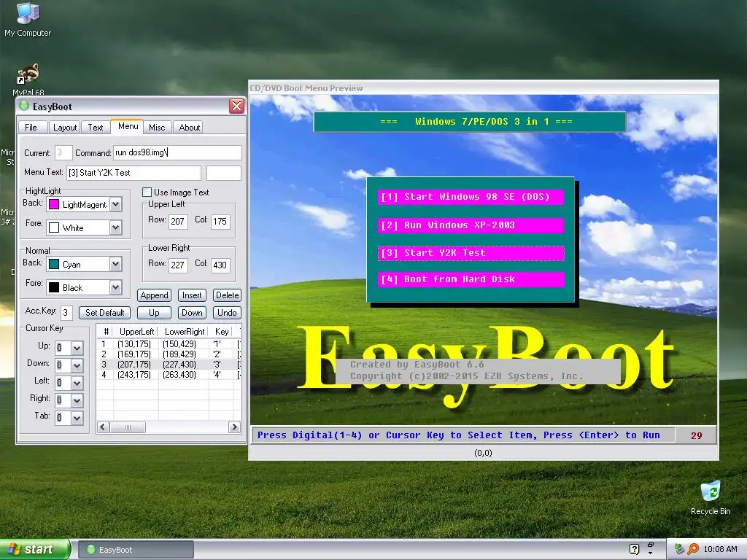Click the countdown timer 29 in preview
The image size is (747, 560).
pos(696,435)
